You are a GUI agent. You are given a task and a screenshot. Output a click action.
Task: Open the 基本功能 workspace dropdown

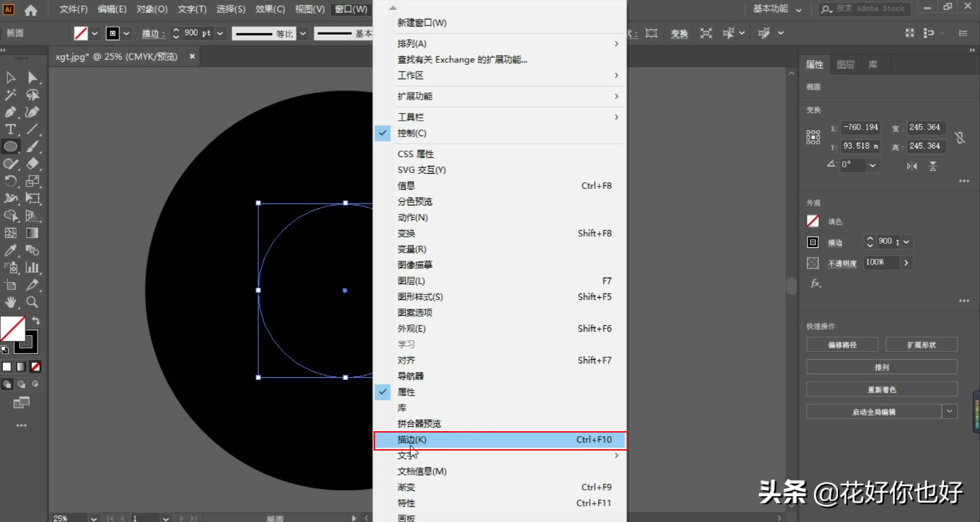(x=777, y=9)
